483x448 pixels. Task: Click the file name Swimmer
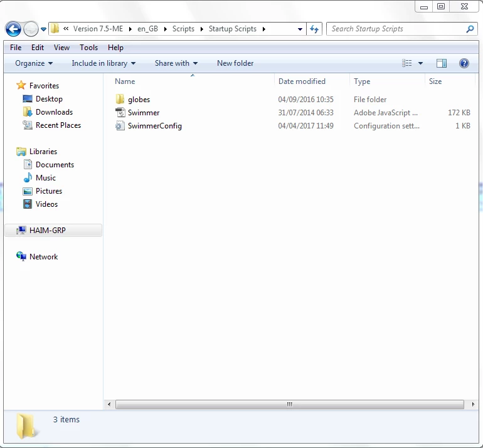(x=144, y=113)
